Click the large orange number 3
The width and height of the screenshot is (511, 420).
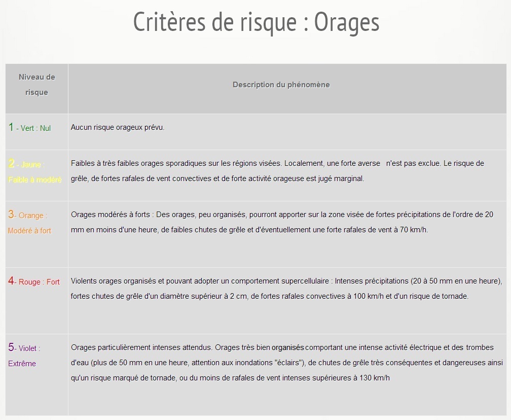(11, 215)
